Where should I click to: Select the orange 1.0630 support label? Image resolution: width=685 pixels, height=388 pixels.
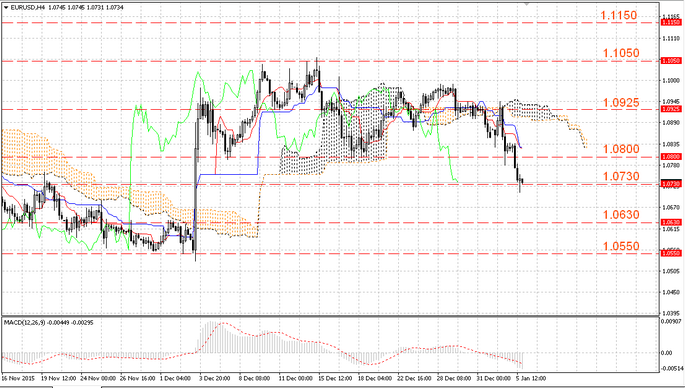tap(621, 215)
